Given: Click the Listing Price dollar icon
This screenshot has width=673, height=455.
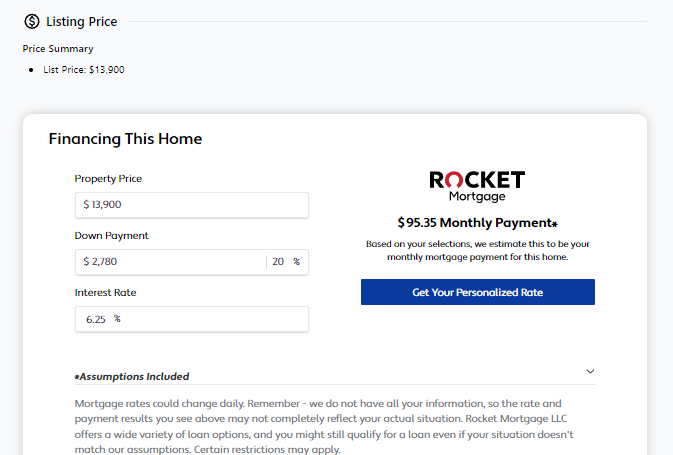Looking at the screenshot, I should tap(32, 21).
